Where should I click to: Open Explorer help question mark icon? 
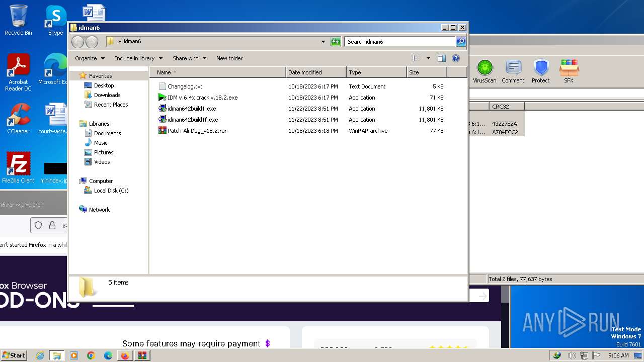(x=456, y=58)
